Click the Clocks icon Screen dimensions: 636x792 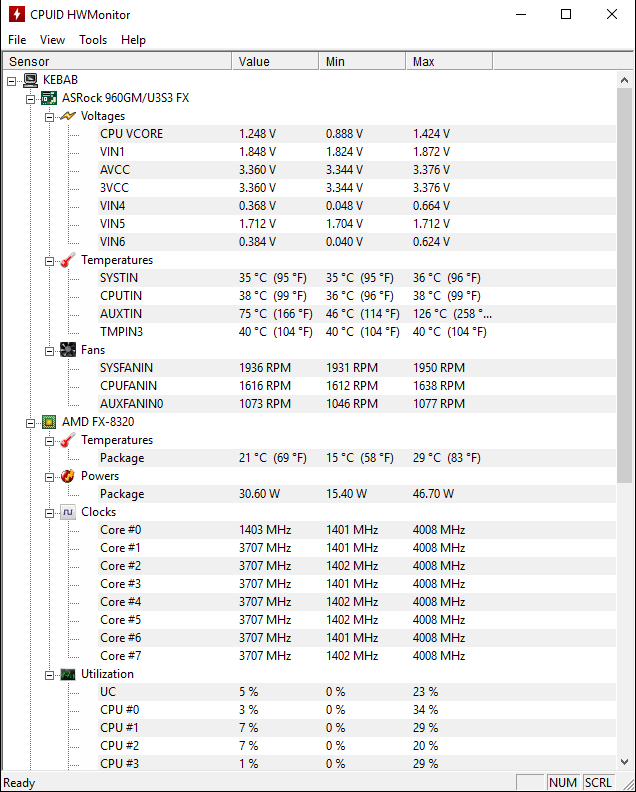point(67,512)
